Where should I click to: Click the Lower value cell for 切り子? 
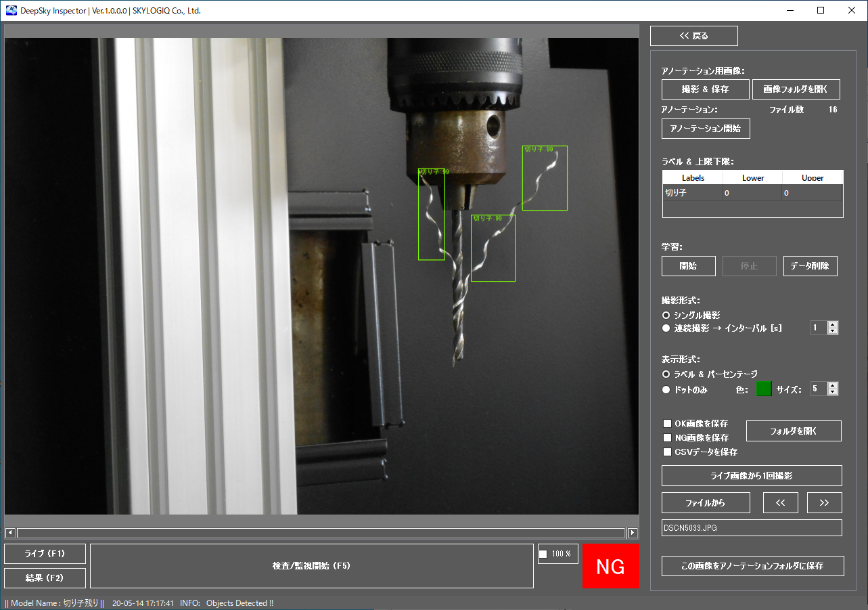tap(752, 193)
